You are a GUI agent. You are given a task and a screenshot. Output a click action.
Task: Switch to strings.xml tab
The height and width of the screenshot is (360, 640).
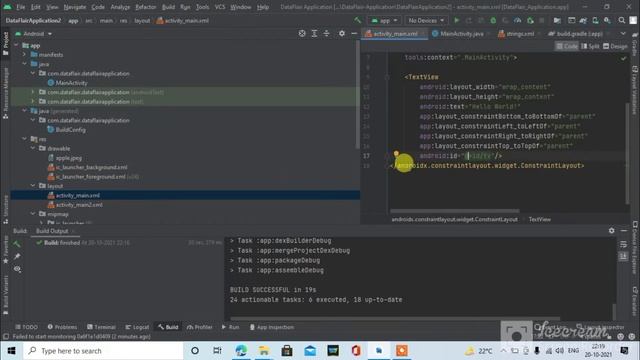(520, 33)
